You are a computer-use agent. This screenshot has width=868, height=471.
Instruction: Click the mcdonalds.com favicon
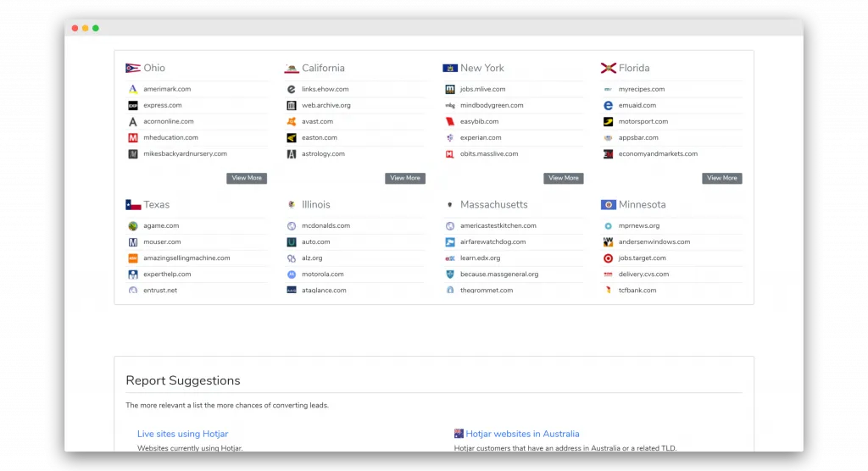pos(292,226)
